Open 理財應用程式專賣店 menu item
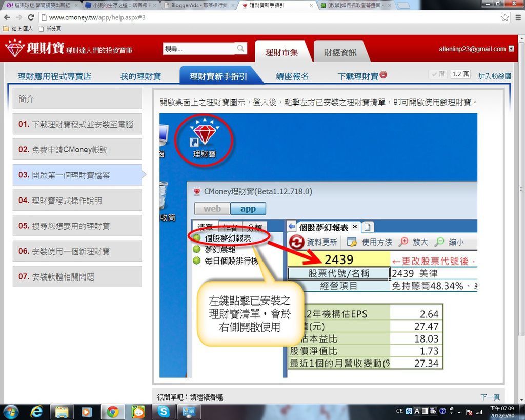The height and width of the screenshot is (420, 525). pos(54,76)
